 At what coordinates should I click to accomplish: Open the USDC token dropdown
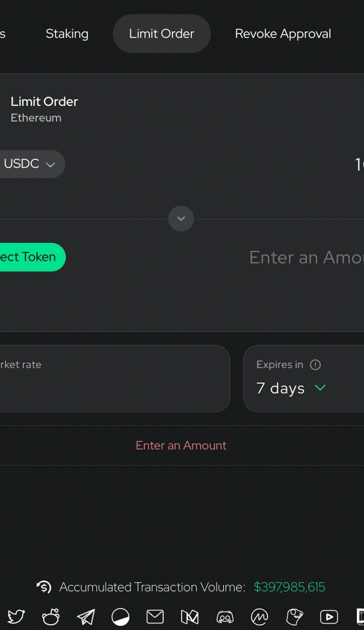pyautogui.click(x=30, y=164)
